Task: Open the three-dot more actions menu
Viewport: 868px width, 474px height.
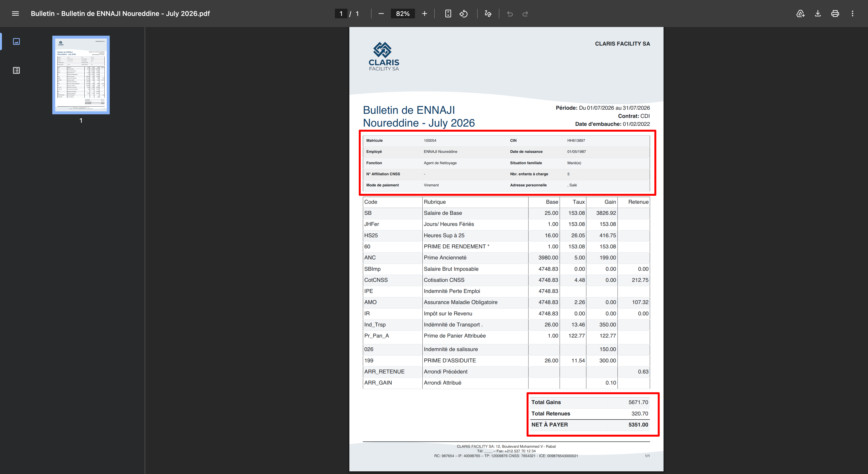Action: [853, 14]
